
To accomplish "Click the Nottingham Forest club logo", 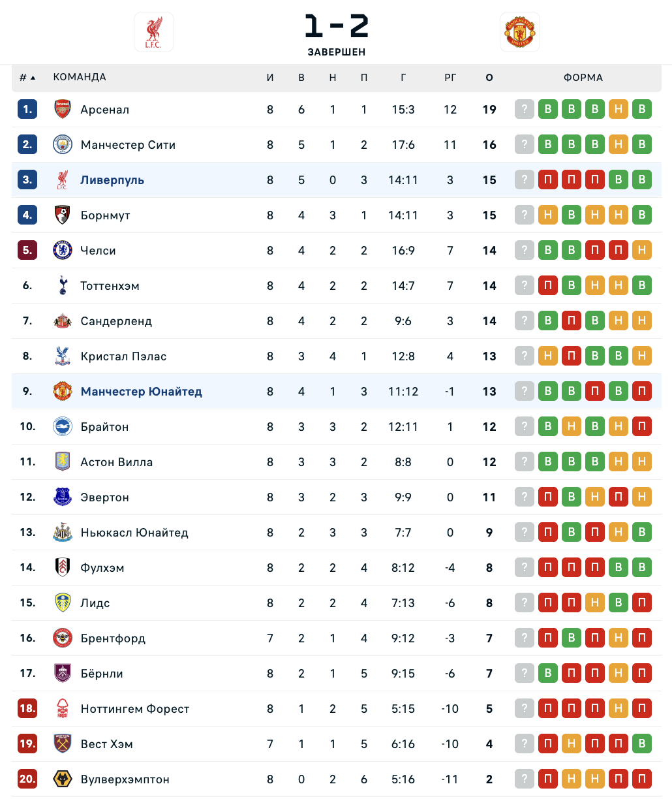I will (63, 709).
